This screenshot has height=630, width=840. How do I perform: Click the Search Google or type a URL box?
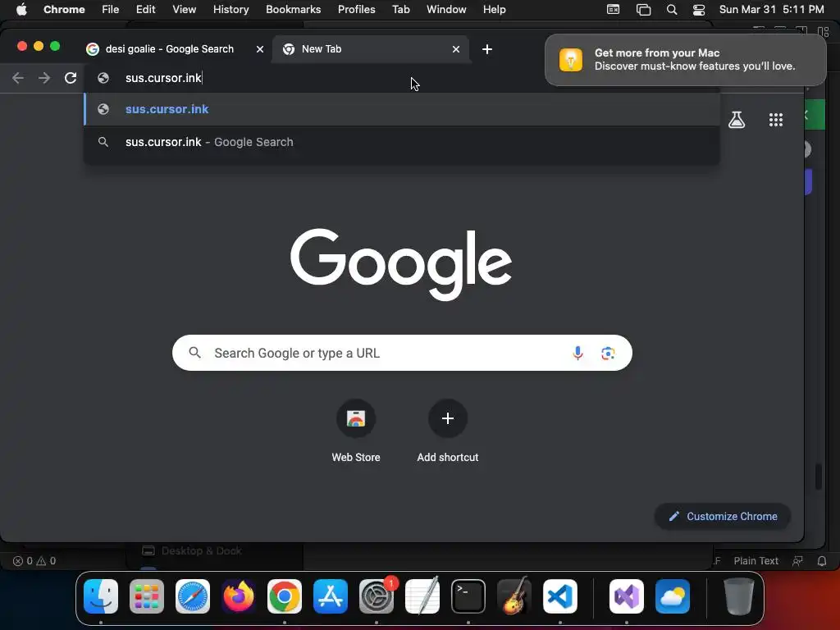click(x=402, y=353)
